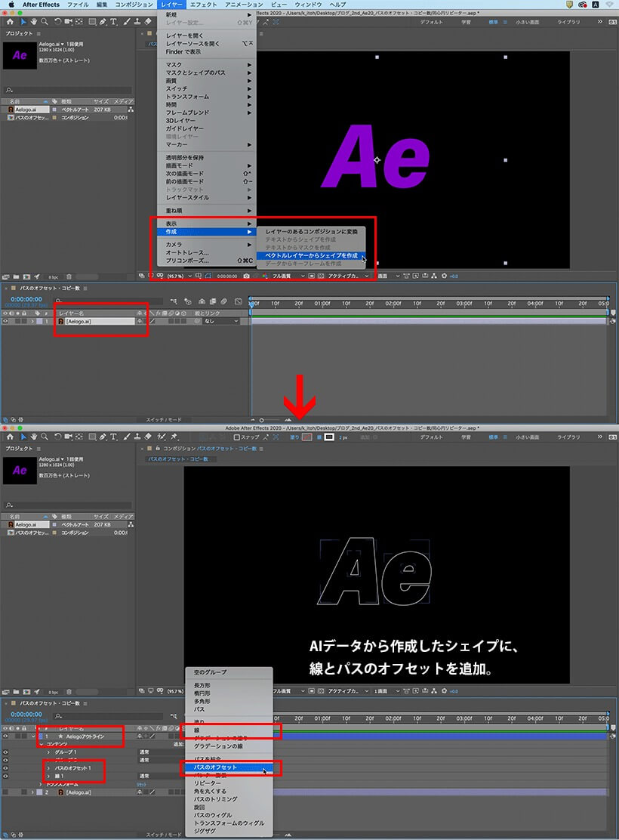Viewport: 619px width, 840px height.
Task: Pick the Hand tool in upper window toolbar
Action: 34,22
